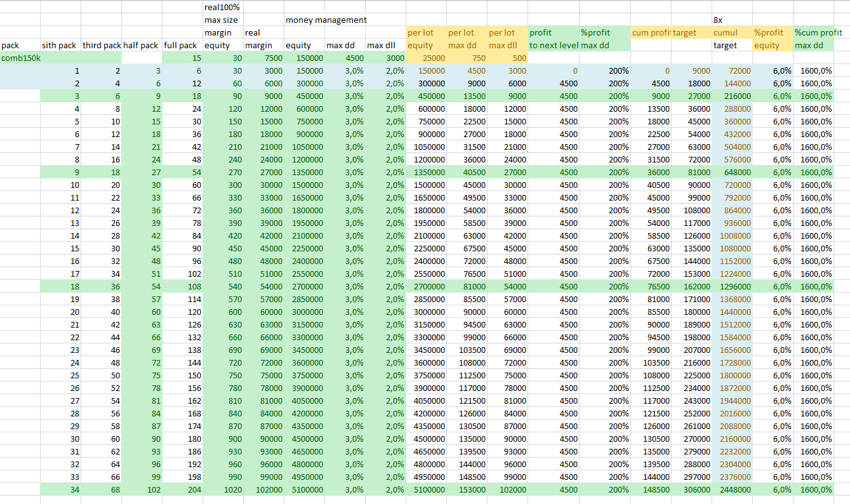
Task: Click the margin equity cell 270
Action: tap(223, 172)
